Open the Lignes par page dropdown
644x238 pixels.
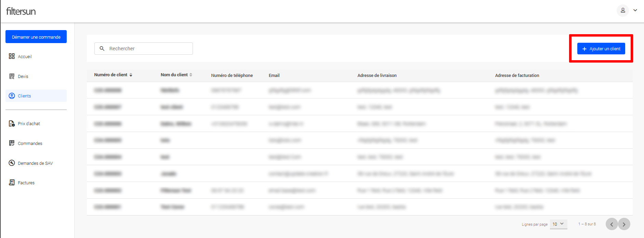(x=558, y=224)
